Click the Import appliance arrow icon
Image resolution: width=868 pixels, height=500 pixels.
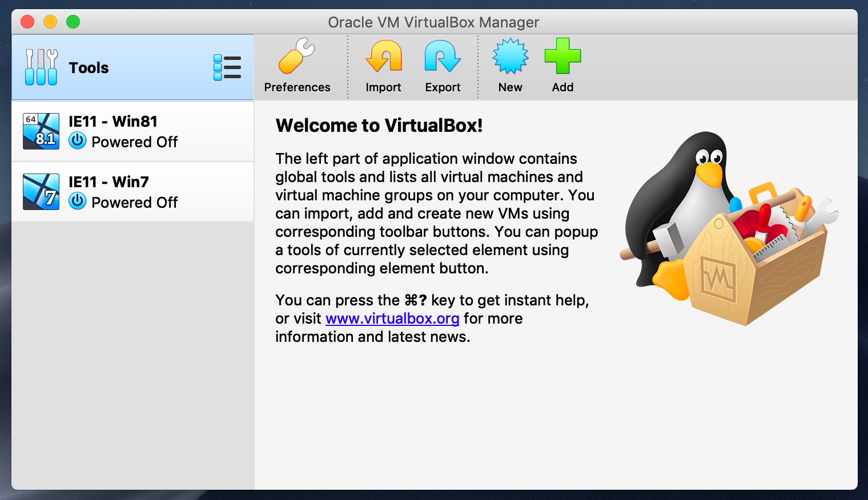point(384,56)
